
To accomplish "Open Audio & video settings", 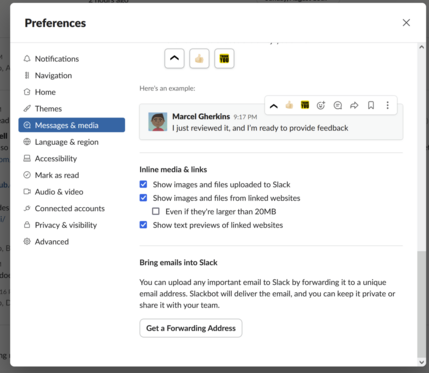I will (72, 192).
